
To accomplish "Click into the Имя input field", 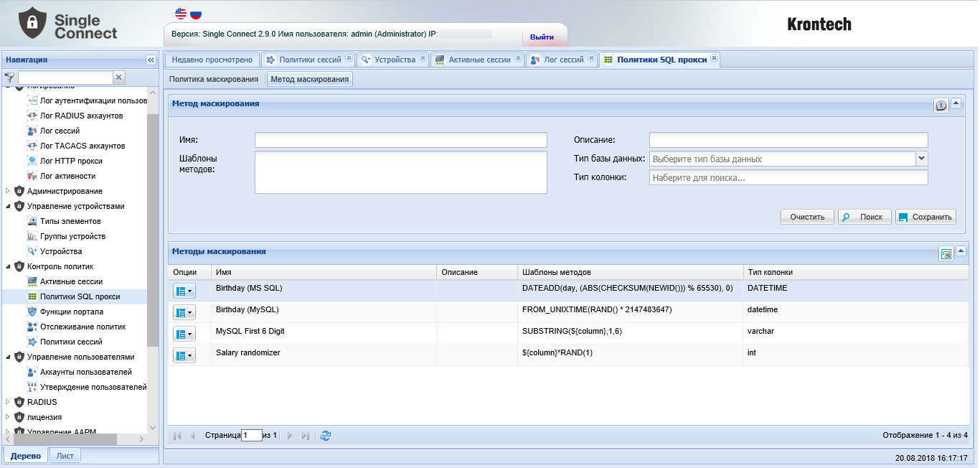I will (x=400, y=140).
